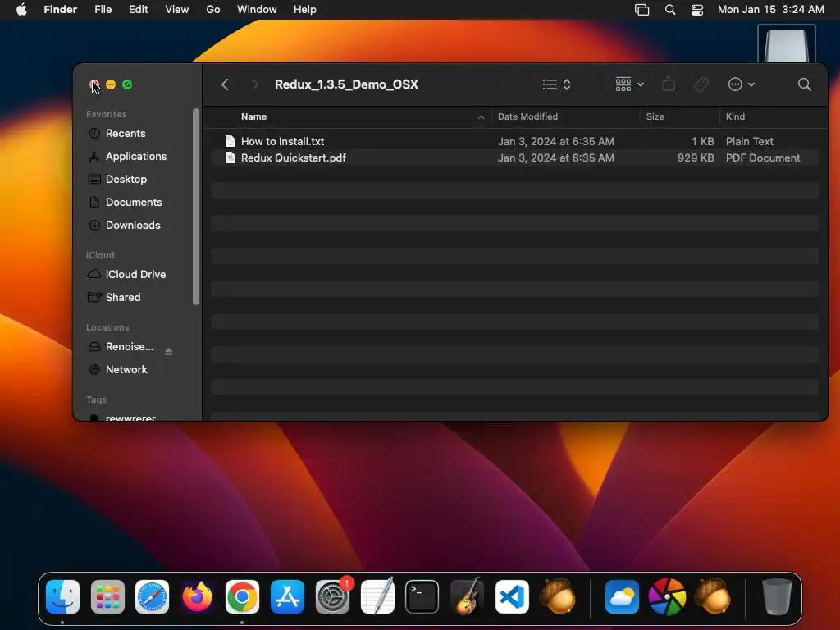
Task: Launch Terminal from the Dock
Action: tap(422, 597)
